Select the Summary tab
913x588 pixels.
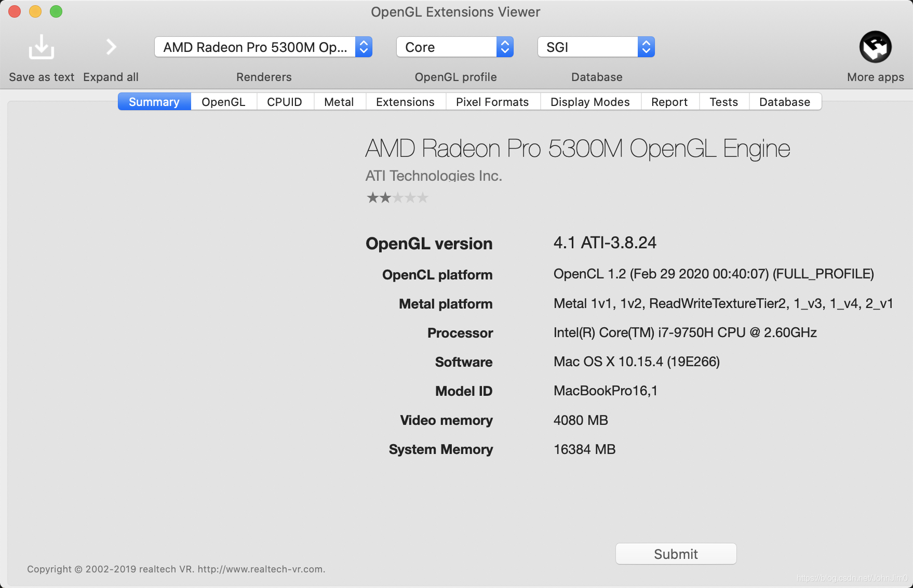click(154, 102)
